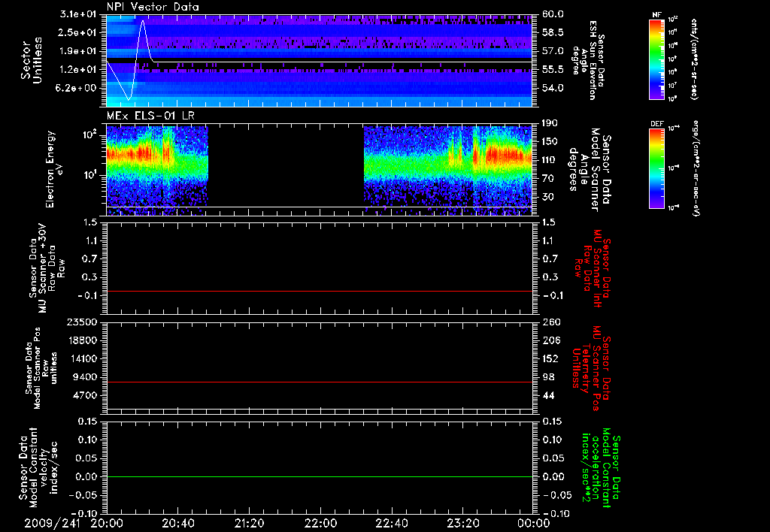770x532 pixels.
Task: Click the green 'Model Constant acceleration' label
Action: (602, 469)
